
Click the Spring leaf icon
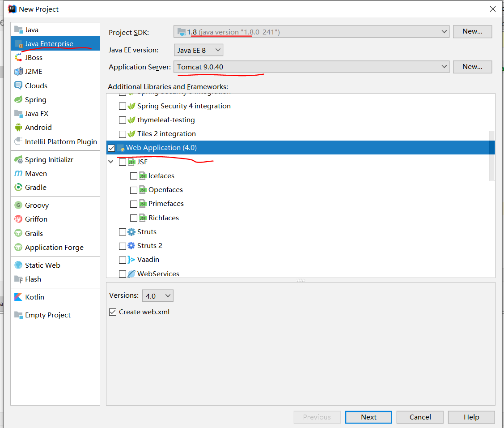18,99
